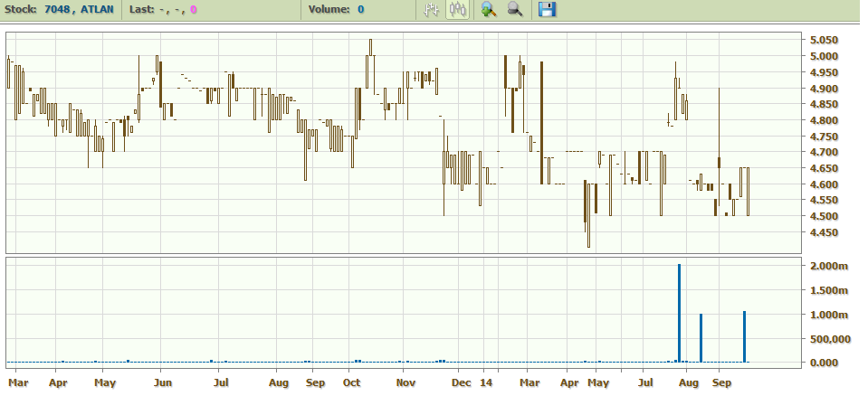Image resolution: width=868 pixels, height=396 pixels.
Task: Click the 500,000 volume axis label
Action: pyautogui.click(x=828, y=338)
